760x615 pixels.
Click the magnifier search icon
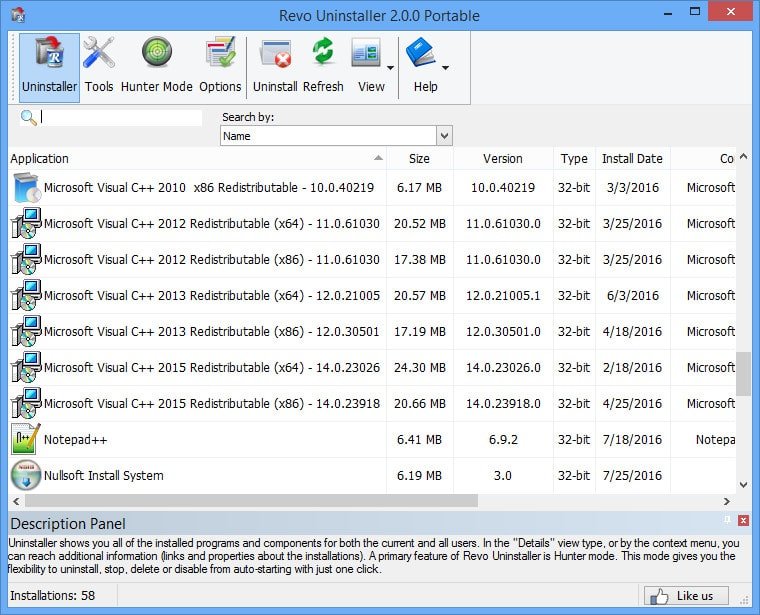pos(29,118)
